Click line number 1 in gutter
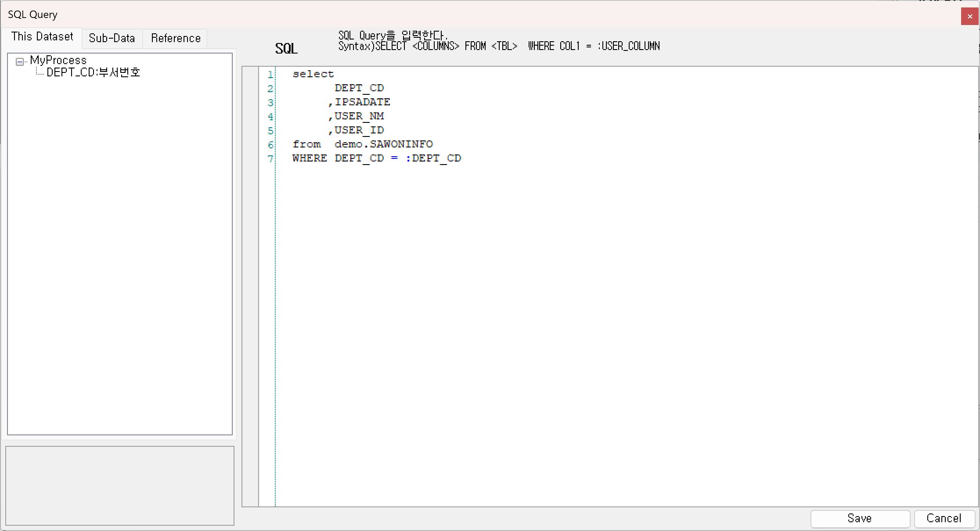The height and width of the screenshot is (531, 980). [270, 75]
